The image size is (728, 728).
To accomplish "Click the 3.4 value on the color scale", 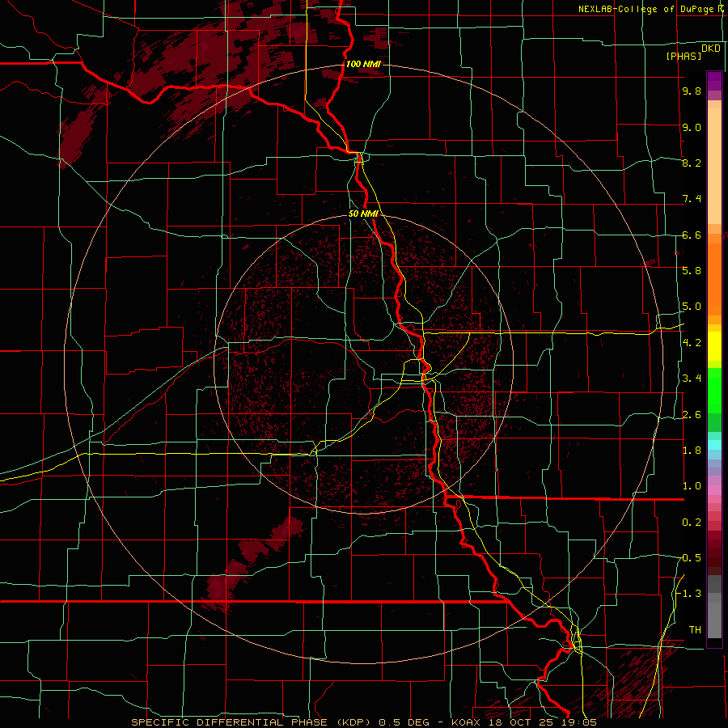I will tap(692, 379).
